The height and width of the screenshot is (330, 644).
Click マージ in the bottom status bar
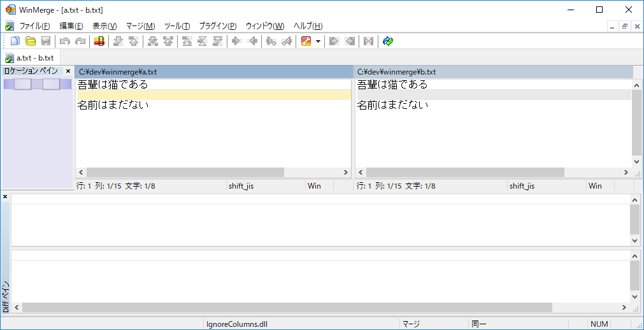tap(411, 324)
